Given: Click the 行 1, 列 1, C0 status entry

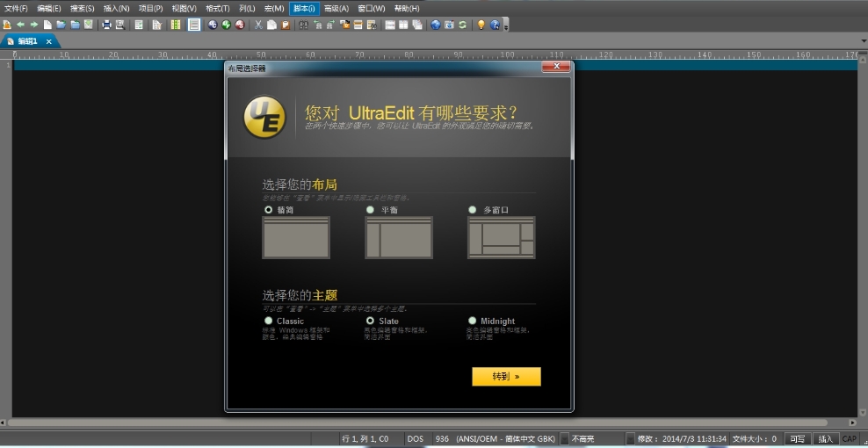Looking at the screenshot, I should (x=365, y=438).
